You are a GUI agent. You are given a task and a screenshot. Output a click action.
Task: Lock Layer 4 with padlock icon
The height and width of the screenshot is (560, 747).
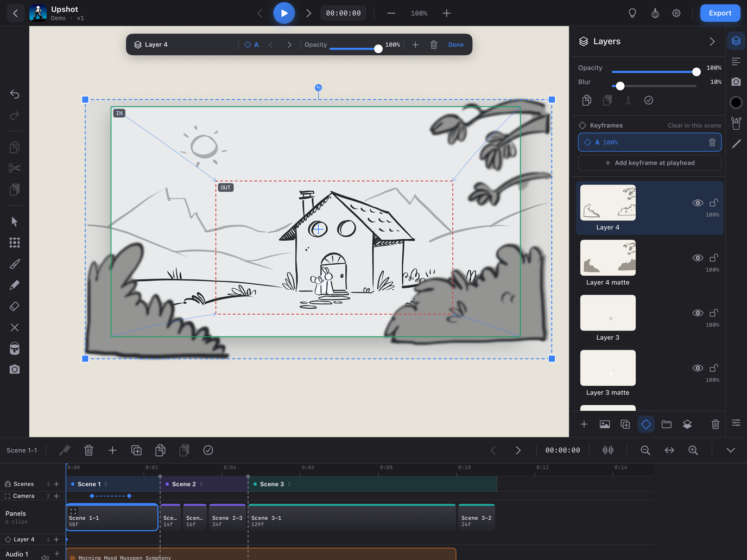pos(714,202)
